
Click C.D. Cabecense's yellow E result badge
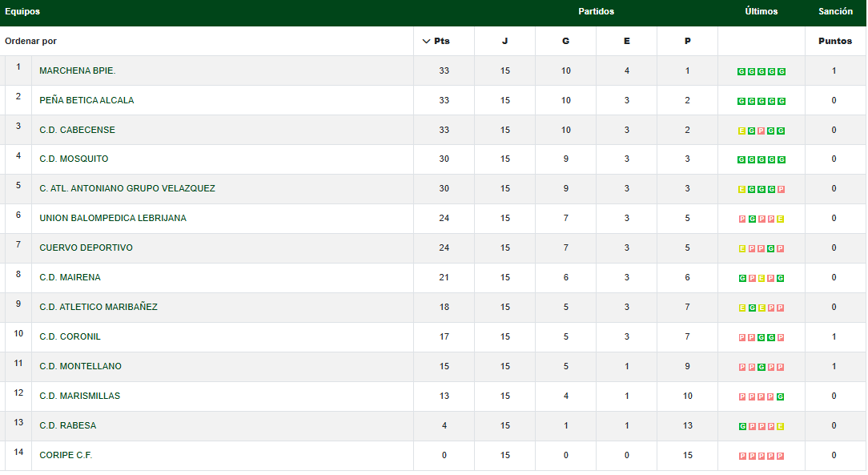tap(741, 131)
